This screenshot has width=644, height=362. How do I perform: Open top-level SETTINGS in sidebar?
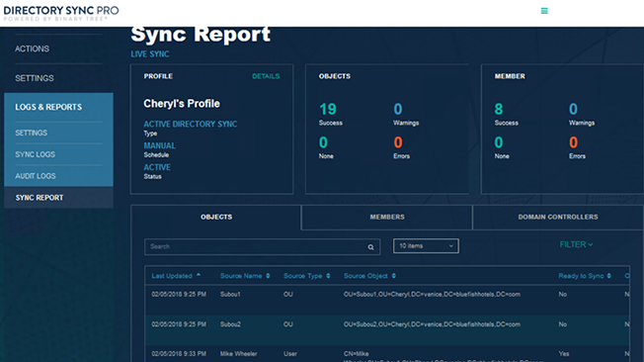click(x=35, y=78)
